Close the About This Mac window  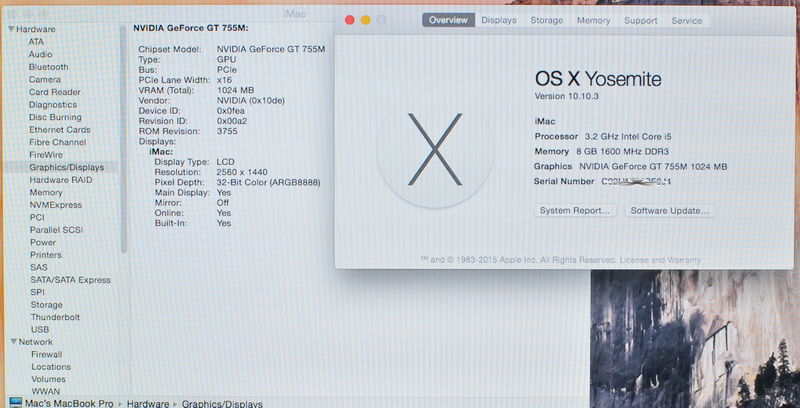click(x=349, y=20)
